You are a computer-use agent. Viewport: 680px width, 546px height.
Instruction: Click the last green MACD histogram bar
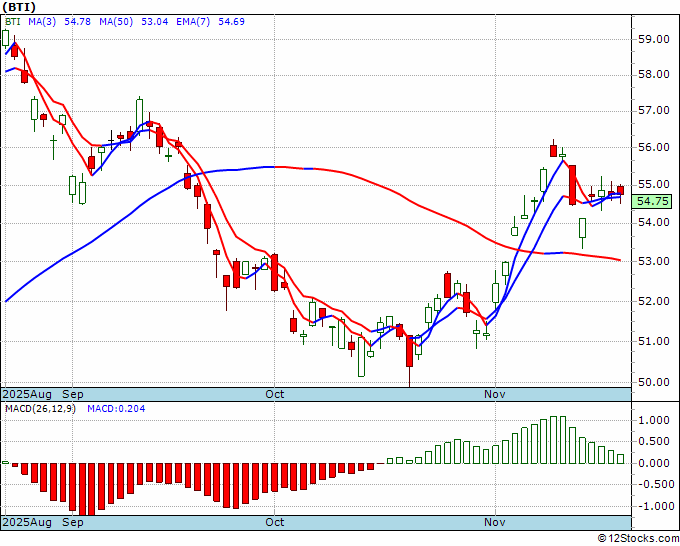click(x=621, y=459)
